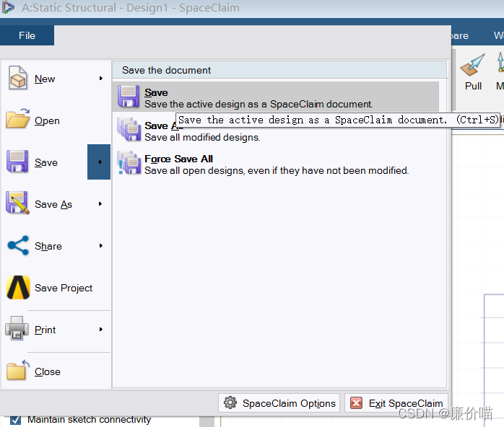The height and width of the screenshot is (427, 504).
Task: Click the Save the document header
Action: (279, 70)
